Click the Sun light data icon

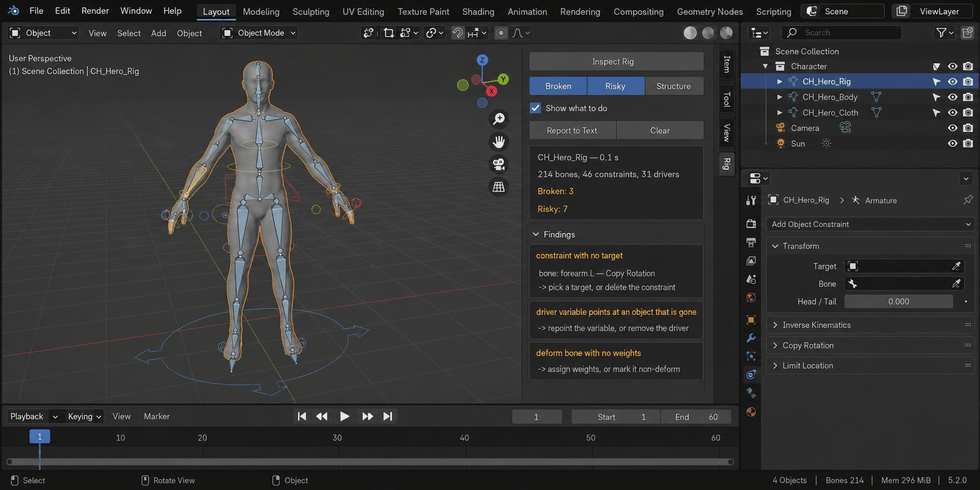point(826,143)
